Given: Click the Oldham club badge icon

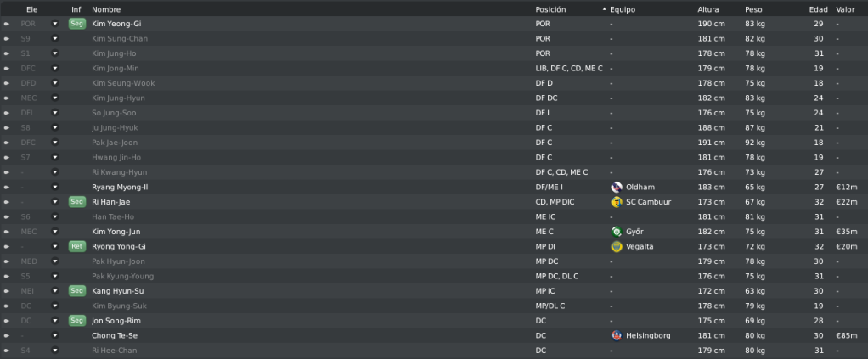Looking at the screenshot, I should click(616, 187).
